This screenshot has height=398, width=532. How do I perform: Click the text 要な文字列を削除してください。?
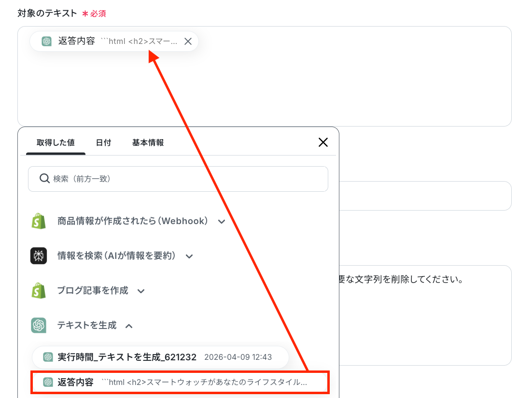click(400, 280)
